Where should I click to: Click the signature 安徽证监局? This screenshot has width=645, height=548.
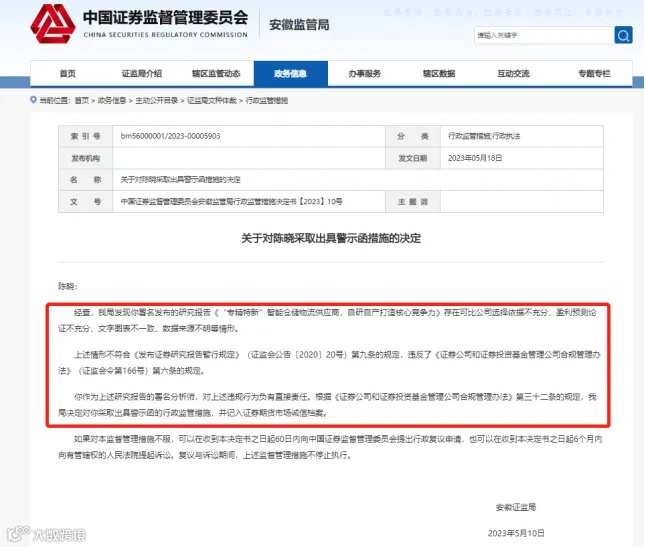pyautogui.click(x=516, y=508)
